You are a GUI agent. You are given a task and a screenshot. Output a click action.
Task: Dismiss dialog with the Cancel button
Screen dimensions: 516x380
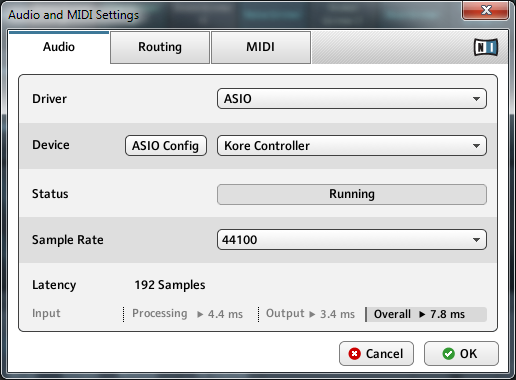[376, 353]
